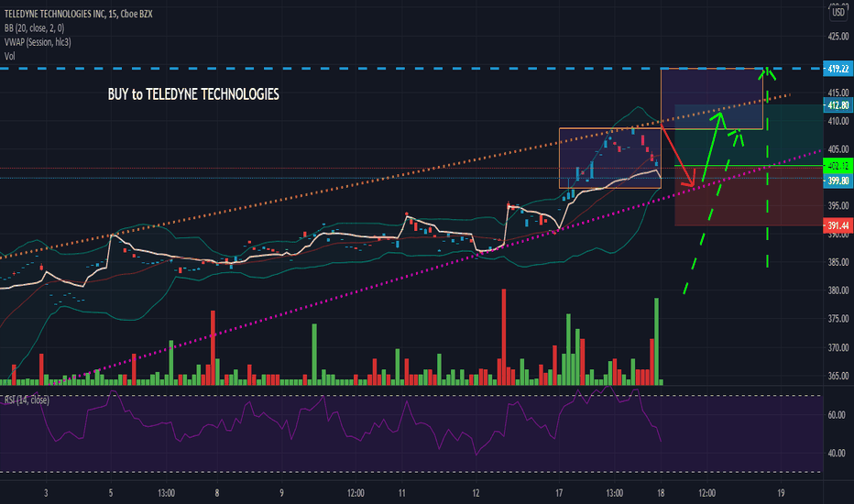Click the 425.00 price axis value

tap(838, 37)
